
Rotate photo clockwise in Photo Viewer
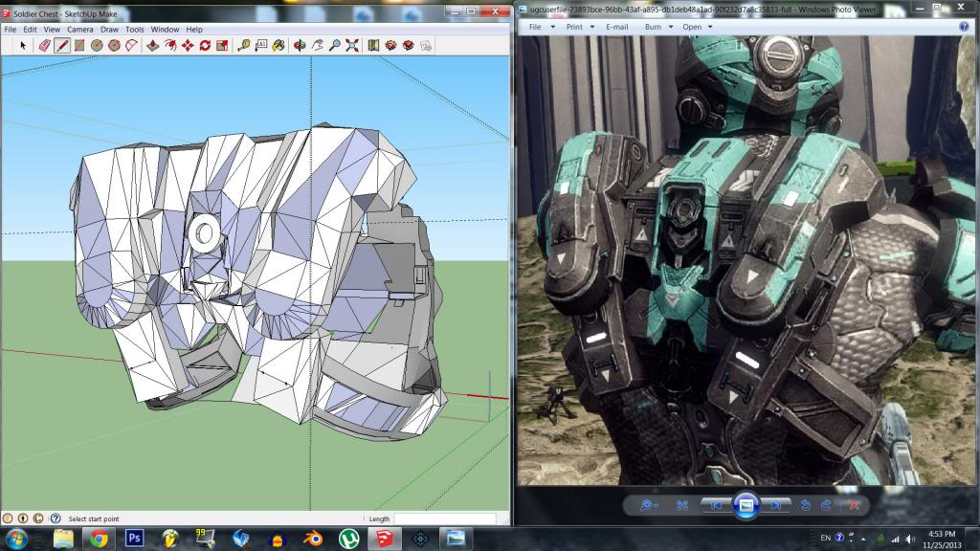[826, 505]
